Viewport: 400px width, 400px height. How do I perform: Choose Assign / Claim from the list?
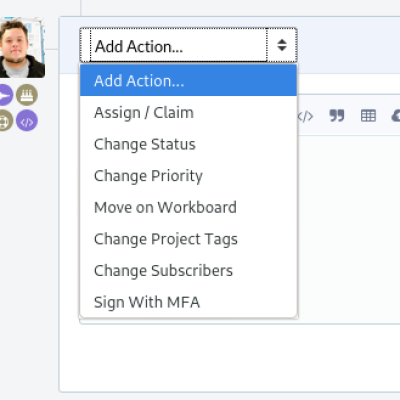(188, 112)
